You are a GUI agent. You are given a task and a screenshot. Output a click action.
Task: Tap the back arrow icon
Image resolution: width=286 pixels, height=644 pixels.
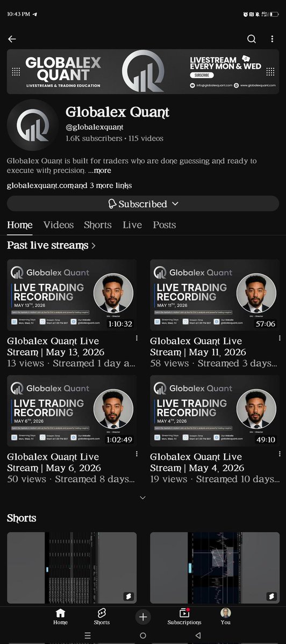12,39
